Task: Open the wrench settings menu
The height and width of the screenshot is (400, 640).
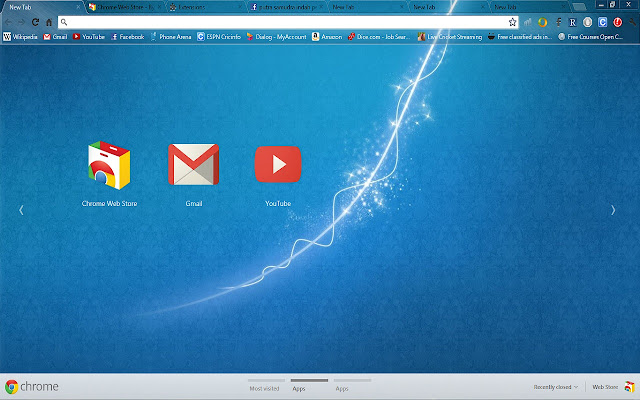Action: click(633, 22)
